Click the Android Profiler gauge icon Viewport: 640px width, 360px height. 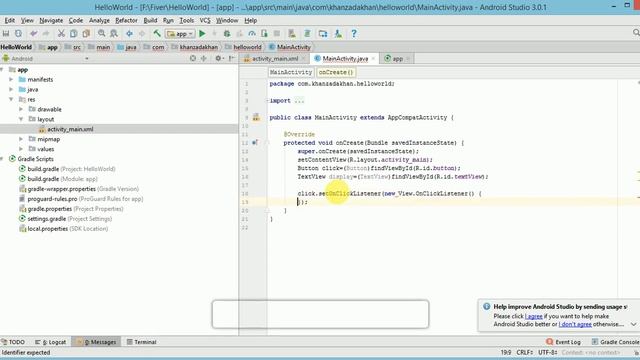click(x=252, y=33)
